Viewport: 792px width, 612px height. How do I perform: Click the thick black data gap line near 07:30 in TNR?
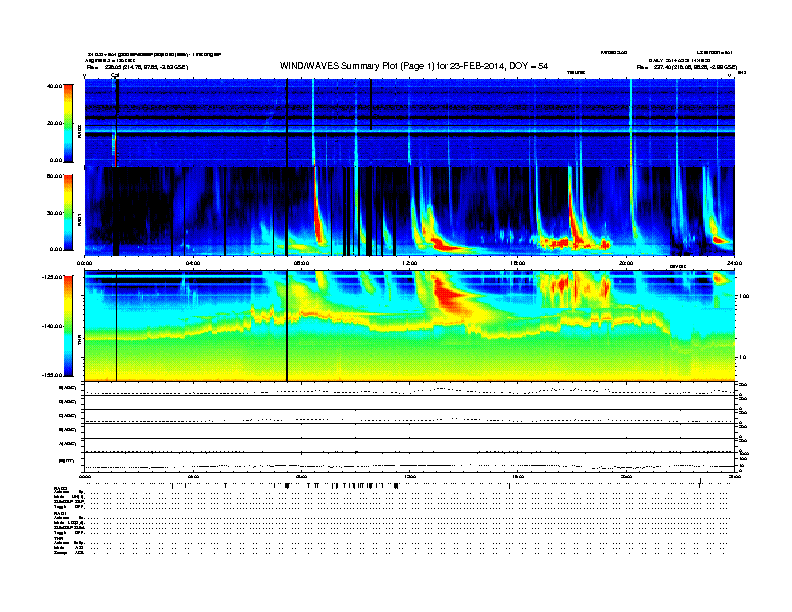(x=287, y=326)
